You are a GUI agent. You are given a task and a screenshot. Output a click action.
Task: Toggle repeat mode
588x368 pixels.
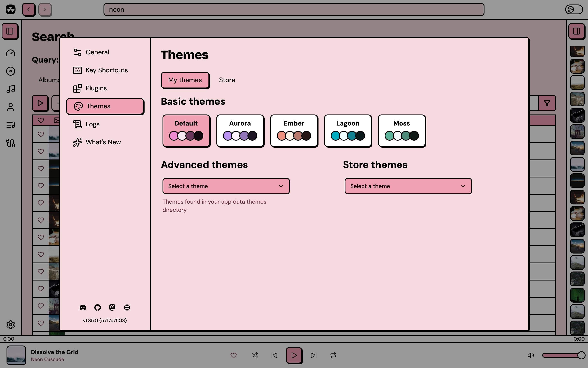pos(333,355)
